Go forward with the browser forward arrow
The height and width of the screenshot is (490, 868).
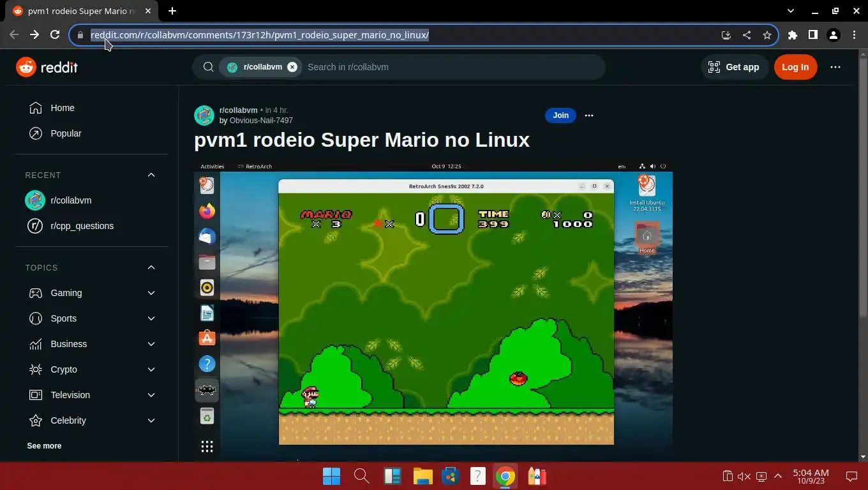click(x=34, y=35)
